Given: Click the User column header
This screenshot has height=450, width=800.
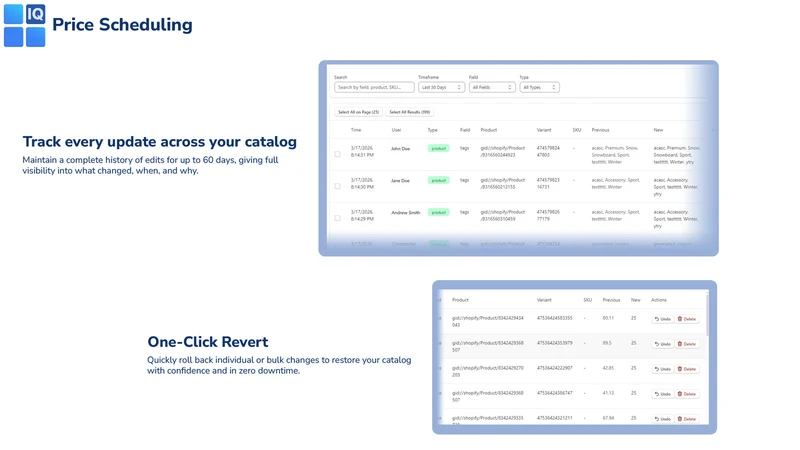Looking at the screenshot, I should 396,130.
